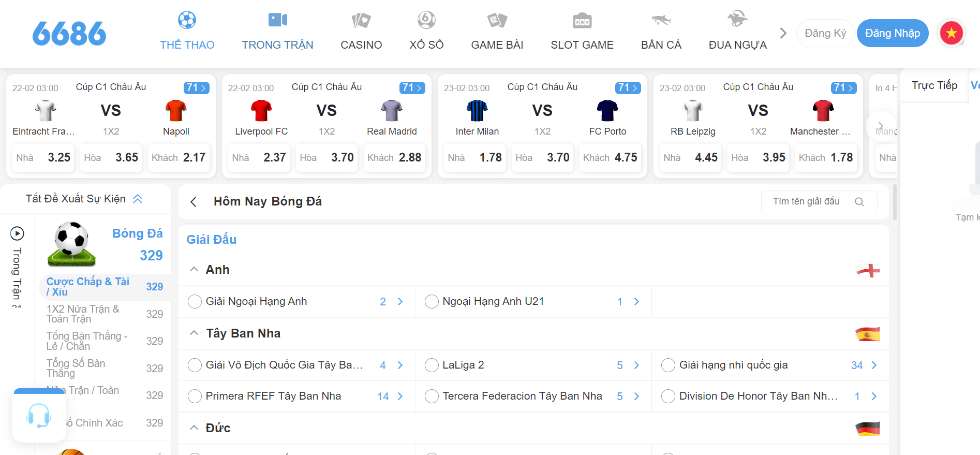The width and height of the screenshot is (980, 455).
Task: Open the headset customer support icon
Action: [x=39, y=416]
